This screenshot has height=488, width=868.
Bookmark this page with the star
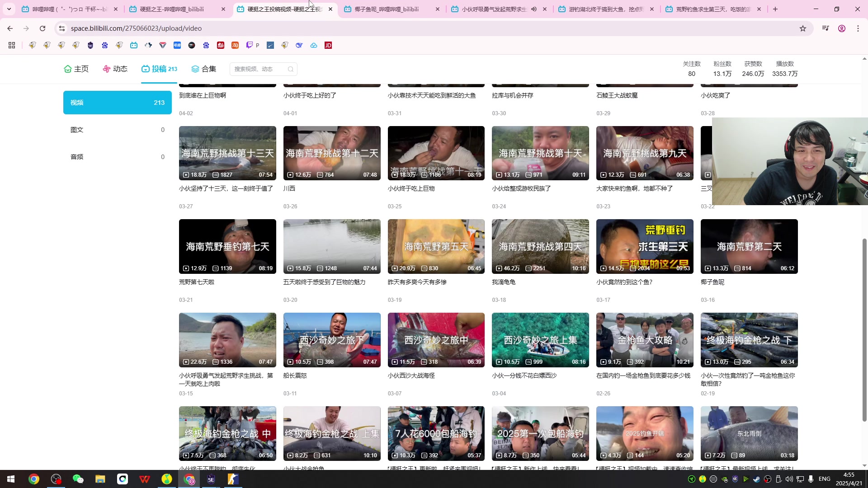click(x=803, y=28)
